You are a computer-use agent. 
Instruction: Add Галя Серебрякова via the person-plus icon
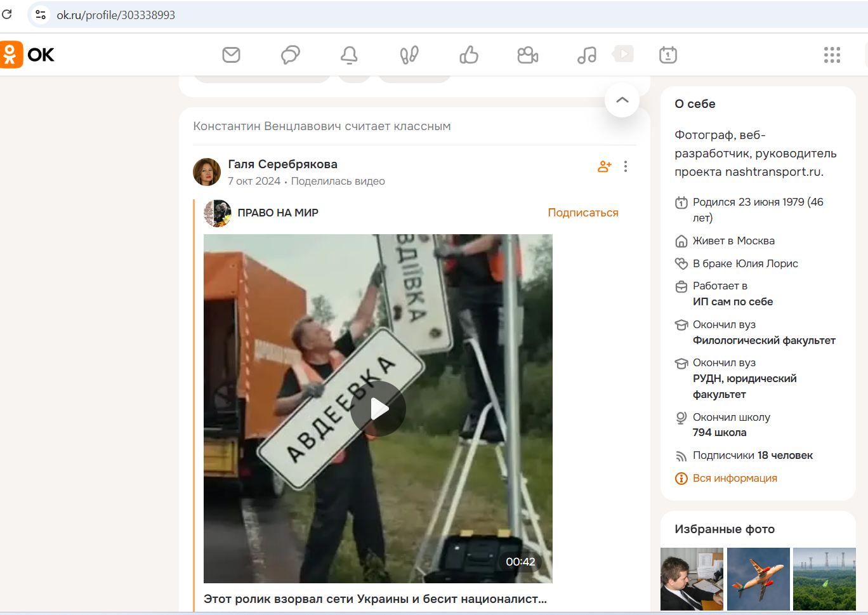[x=603, y=166]
